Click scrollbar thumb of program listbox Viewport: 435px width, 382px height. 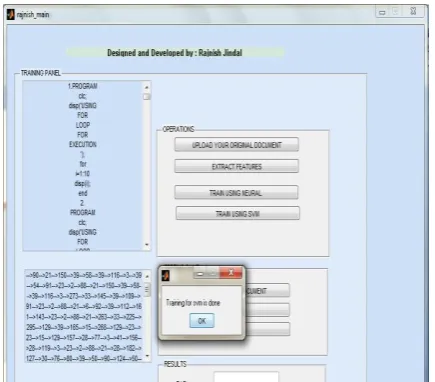point(146,97)
